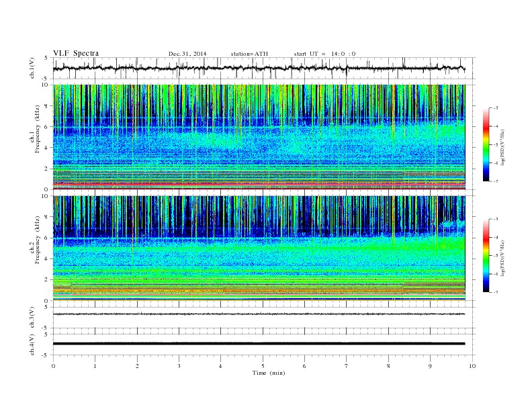Select the "Time (min)" axis label
The width and height of the screenshot is (532, 411).
269,373
